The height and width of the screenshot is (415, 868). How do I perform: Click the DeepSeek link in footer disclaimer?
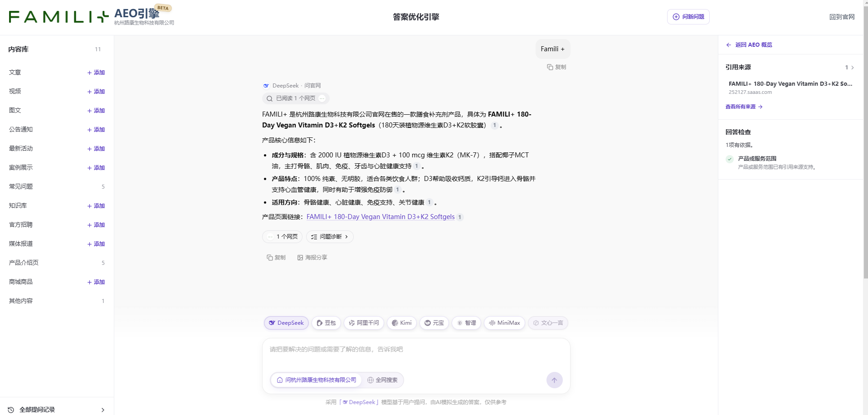(x=359, y=402)
